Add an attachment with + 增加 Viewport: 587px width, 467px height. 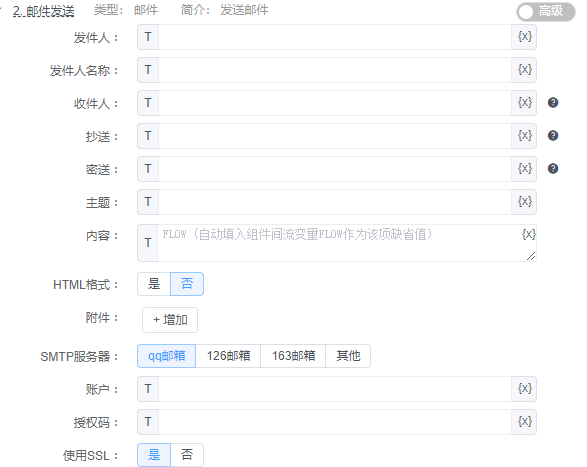[x=170, y=320]
